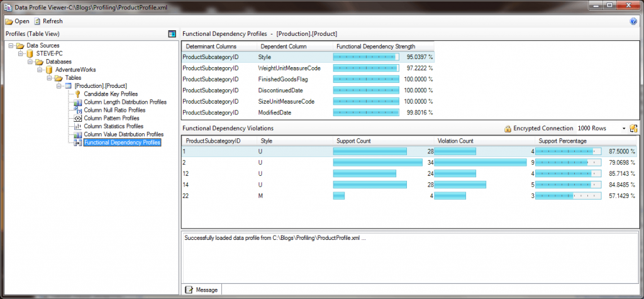The image size is (644, 299).
Task: Click the Functional Dependency Profiles icon
Action: click(77, 143)
